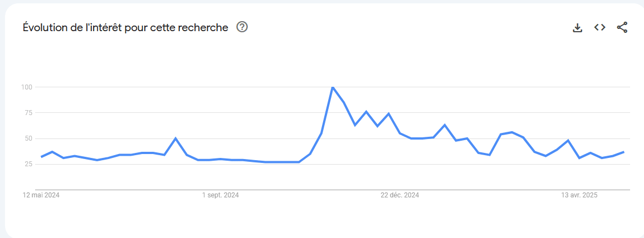Click the small summer peak reaching 50

point(175,138)
